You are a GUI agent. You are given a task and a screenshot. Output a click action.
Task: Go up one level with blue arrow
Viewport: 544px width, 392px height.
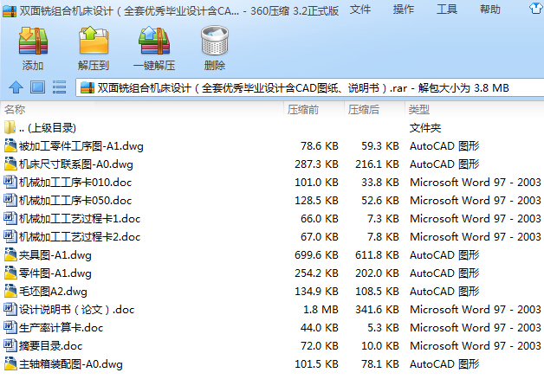pyautogui.click(x=16, y=87)
